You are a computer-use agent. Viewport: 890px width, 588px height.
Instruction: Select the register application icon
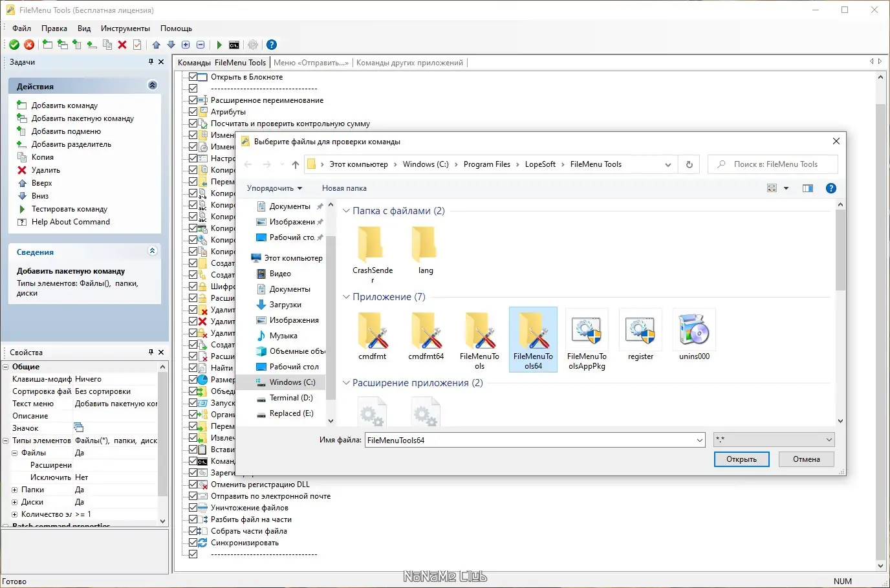pyautogui.click(x=640, y=335)
